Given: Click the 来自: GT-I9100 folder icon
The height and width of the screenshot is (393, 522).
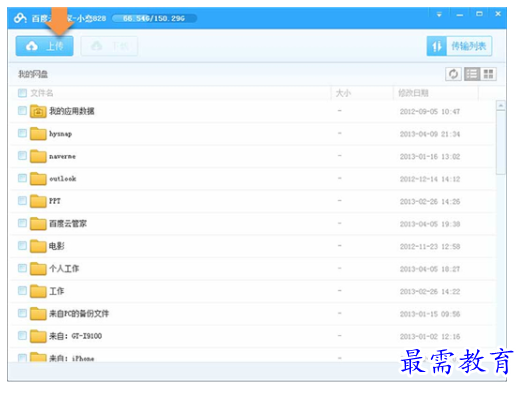Looking at the screenshot, I should click(38, 336).
